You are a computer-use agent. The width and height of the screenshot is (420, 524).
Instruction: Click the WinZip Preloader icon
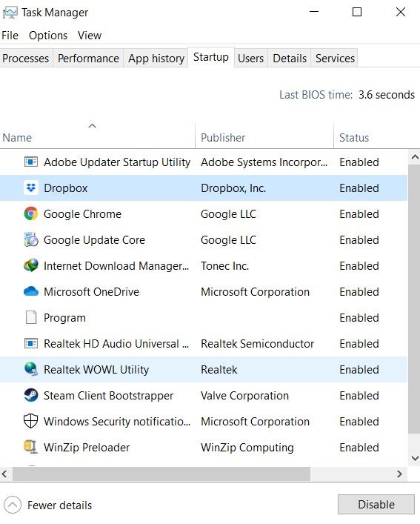click(x=30, y=447)
